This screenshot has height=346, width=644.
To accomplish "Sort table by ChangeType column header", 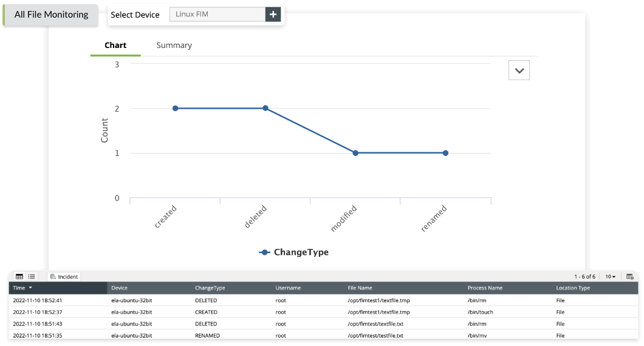I will 210,288.
